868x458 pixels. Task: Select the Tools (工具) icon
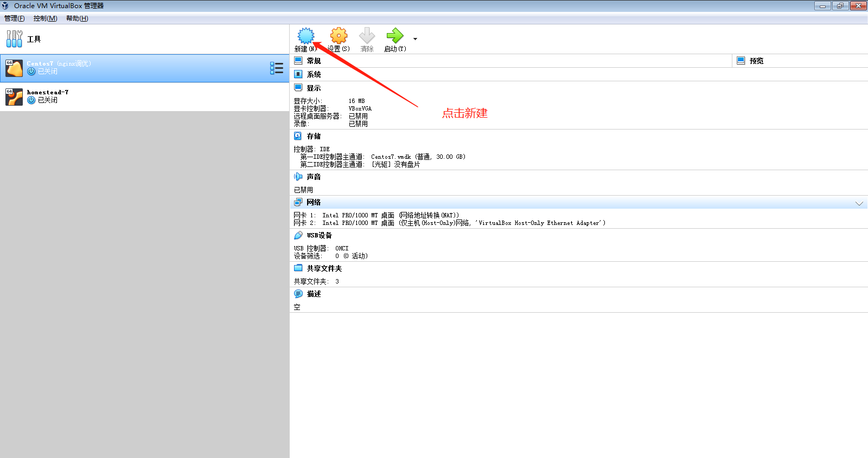coord(14,39)
